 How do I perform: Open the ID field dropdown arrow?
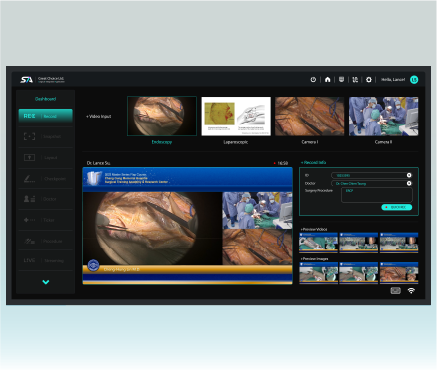coord(409,175)
